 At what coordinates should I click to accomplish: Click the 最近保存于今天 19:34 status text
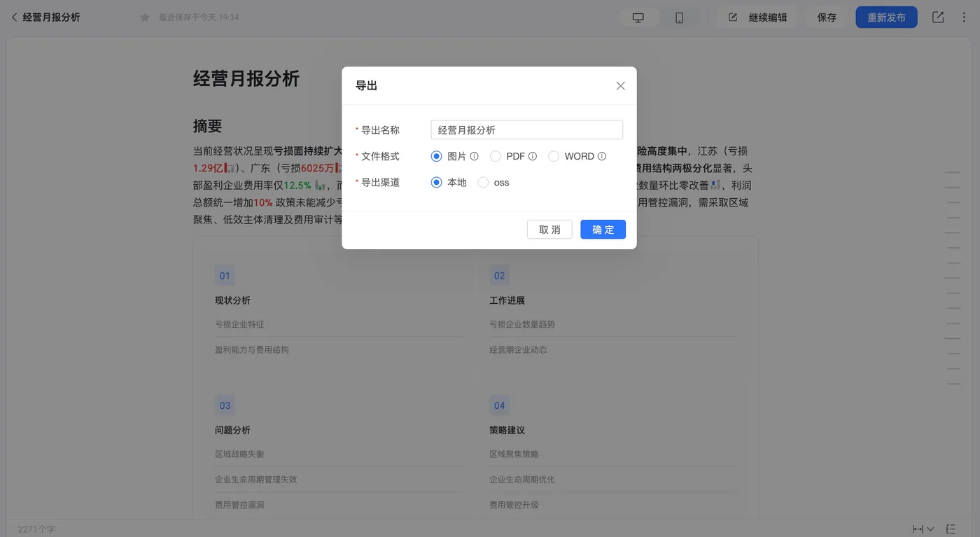click(x=199, y=18)
